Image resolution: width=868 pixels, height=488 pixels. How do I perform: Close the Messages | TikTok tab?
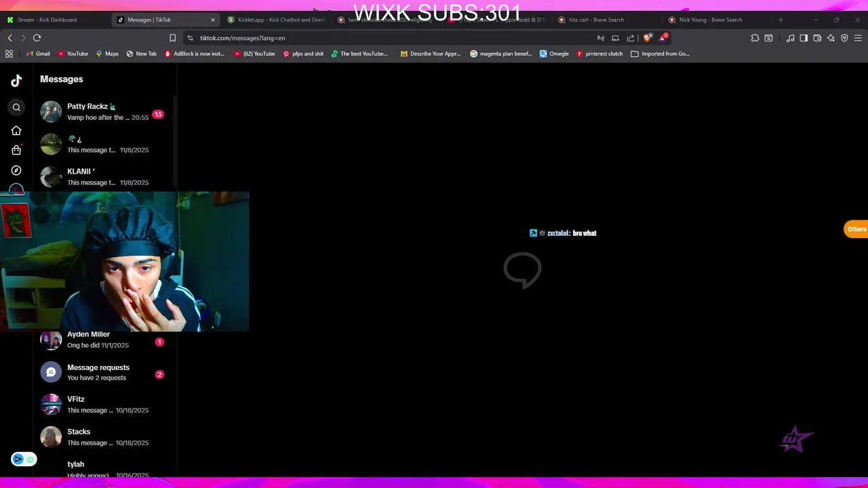[212, 20]
